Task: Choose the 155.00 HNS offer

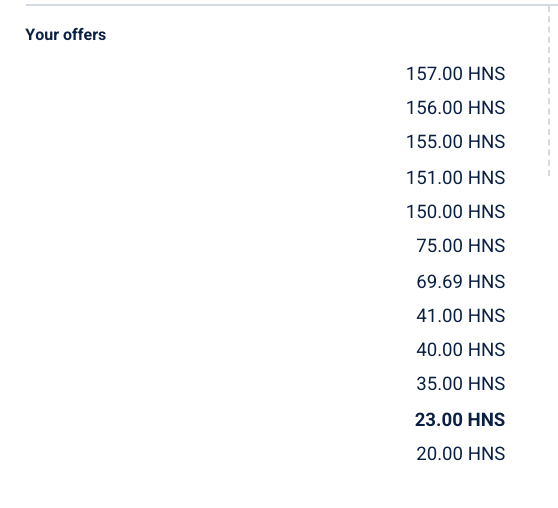Action: point(456,142)
